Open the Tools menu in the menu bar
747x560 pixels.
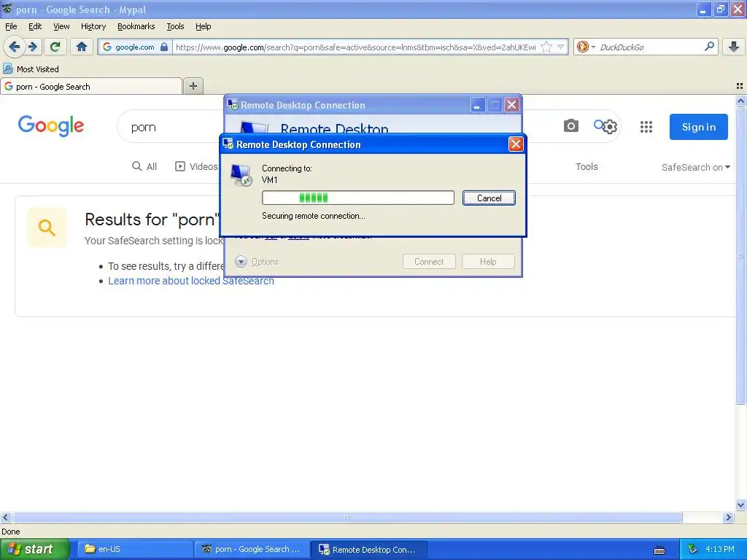pyautogui.click(x=175, y=26)
